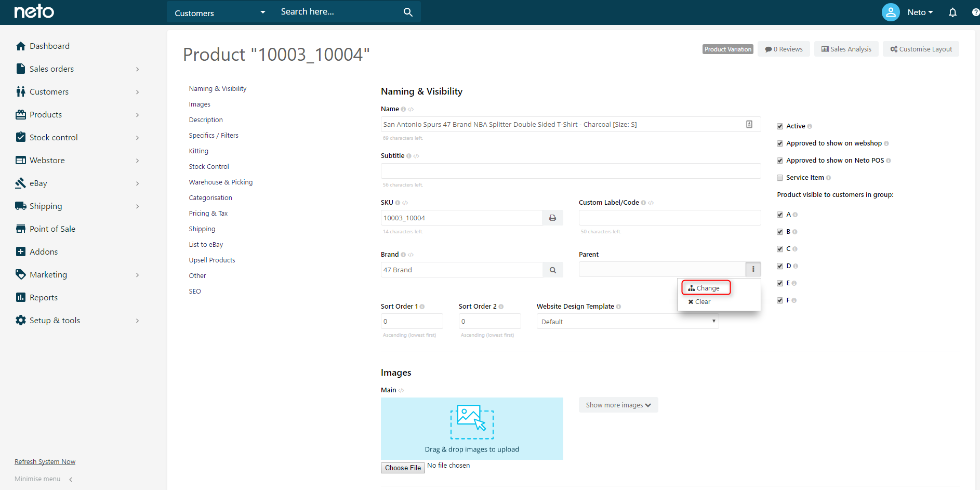The width and height of the screenshot is (980, 490).
Task: Click the Addons plus icon
Action: [21, 251]
